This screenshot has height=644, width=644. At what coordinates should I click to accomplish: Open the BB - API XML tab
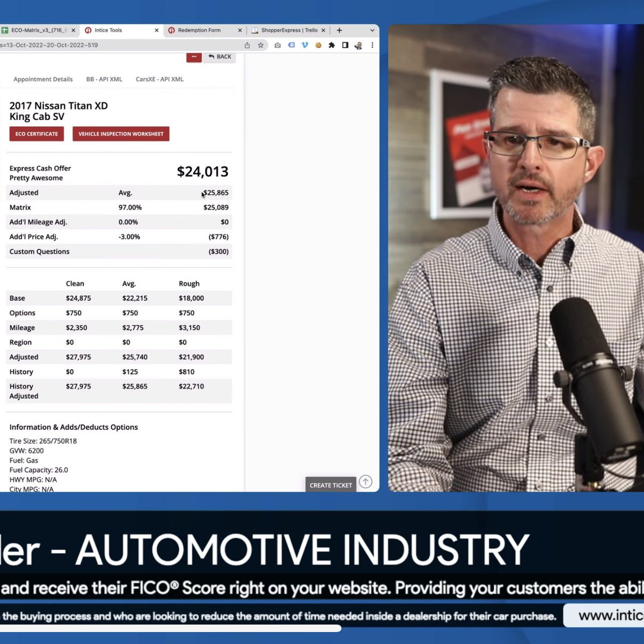pyautogui.click(x=104, y=79)
